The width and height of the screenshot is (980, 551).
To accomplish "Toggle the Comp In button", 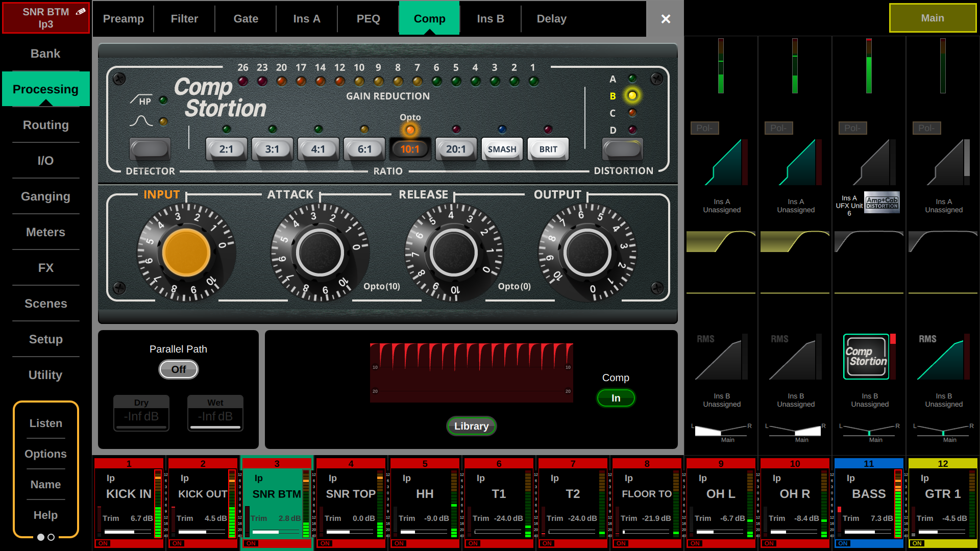I will tap(616, 398).
